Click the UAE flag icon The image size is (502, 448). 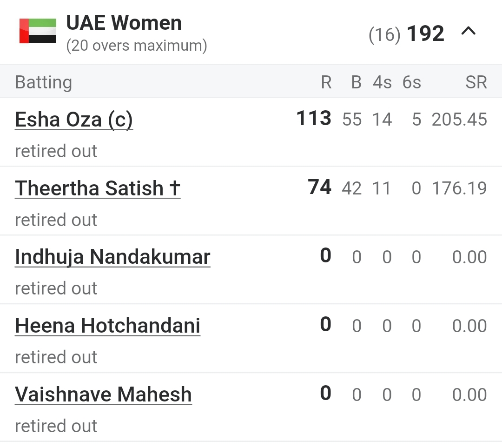click(x=38, y=31)
